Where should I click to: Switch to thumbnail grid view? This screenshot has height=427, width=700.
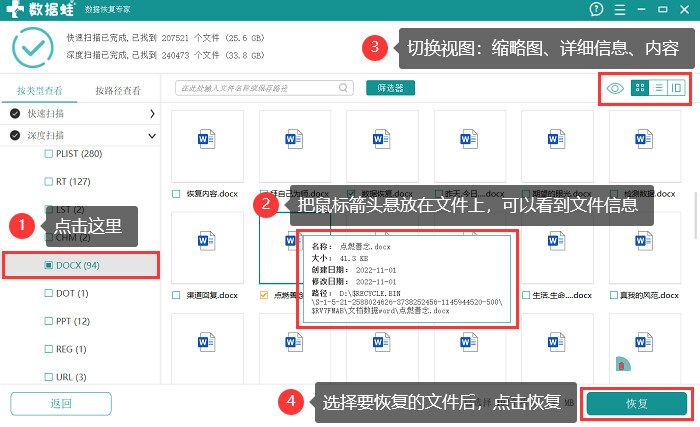click(x=639, y=88)
